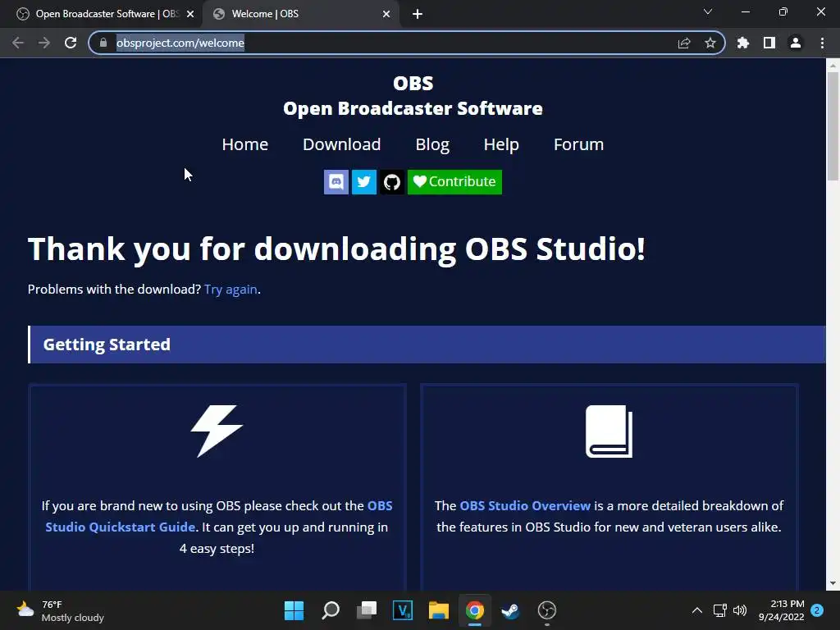Bookmark this page with the star
This screenshot has width=840, height=630.
click(710, 43)
